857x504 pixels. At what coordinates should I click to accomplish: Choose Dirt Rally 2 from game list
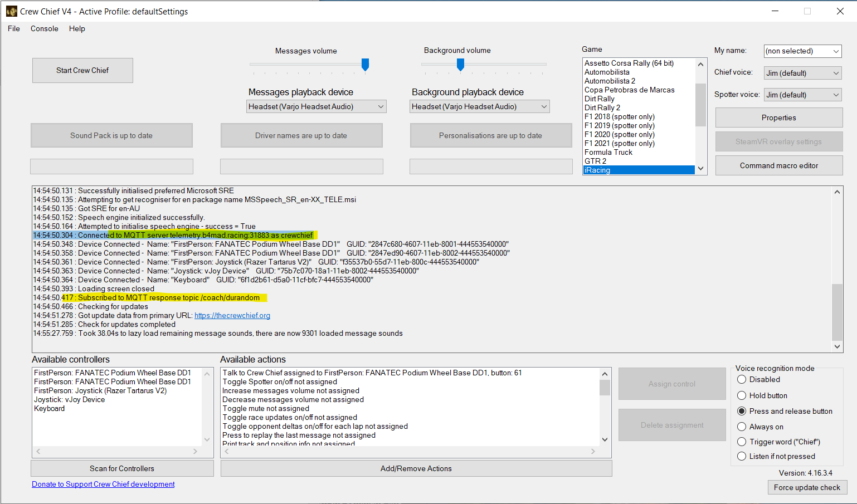click(639, 107)
